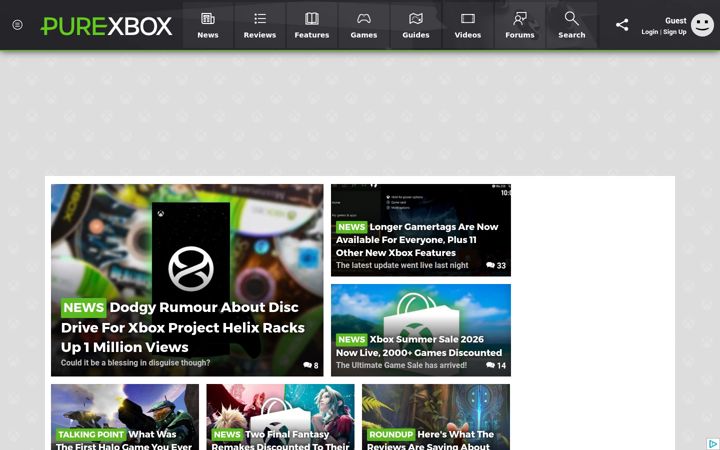Viewport: 720px width, 450px height.
Task: Click the ROUNDUP tag
Action: coord(391,434)
